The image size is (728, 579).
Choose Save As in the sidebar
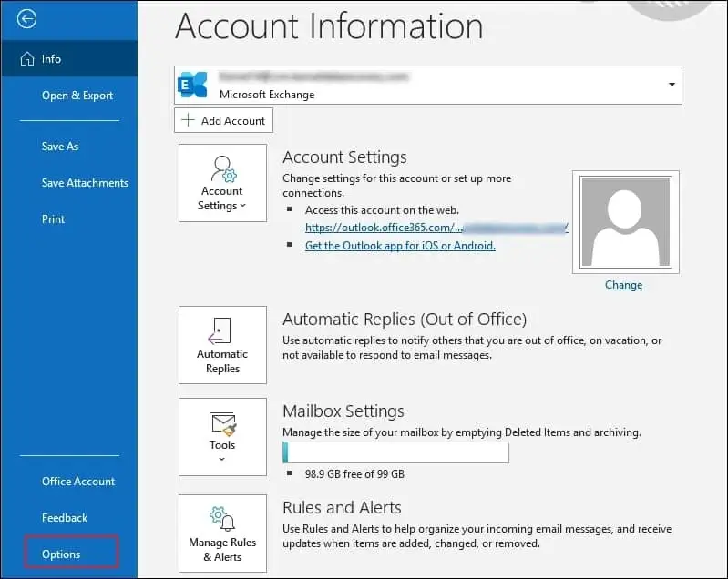pyautogui.click(x=60, y=147)
